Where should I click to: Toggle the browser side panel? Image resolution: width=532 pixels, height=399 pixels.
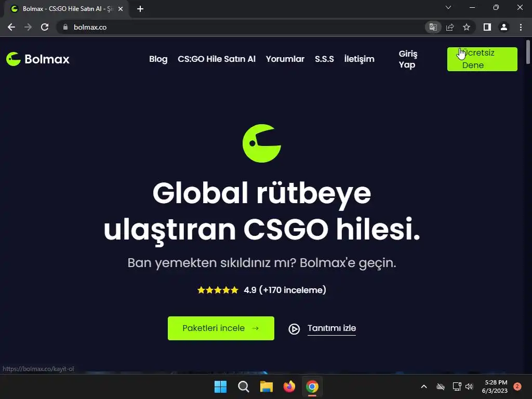coord(487,27)
